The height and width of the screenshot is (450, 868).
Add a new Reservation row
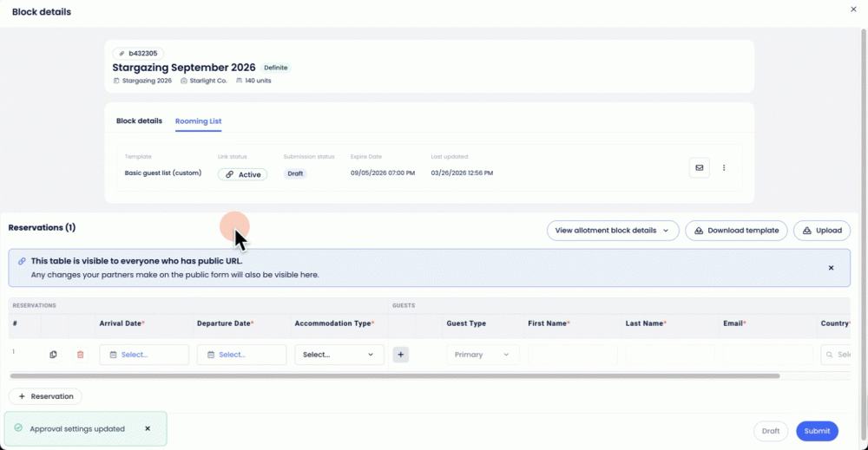pos(45,396)
